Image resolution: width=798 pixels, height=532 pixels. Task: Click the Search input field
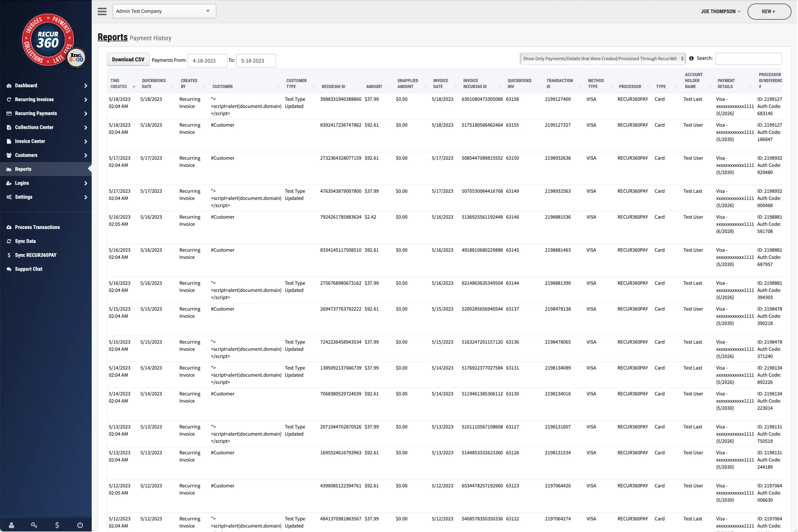pyautogui.click(x=749, y=59)
